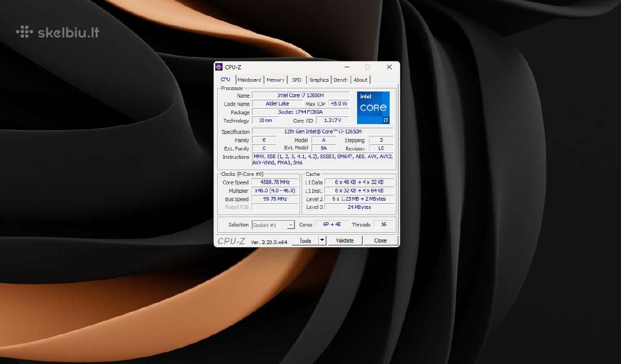Click the empty Rated FSB field

click(275, 207)
